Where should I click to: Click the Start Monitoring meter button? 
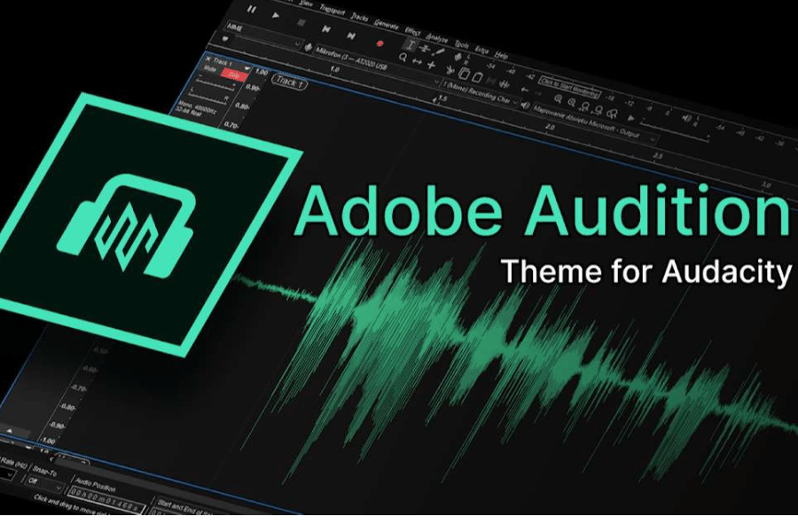click(569, 87)
